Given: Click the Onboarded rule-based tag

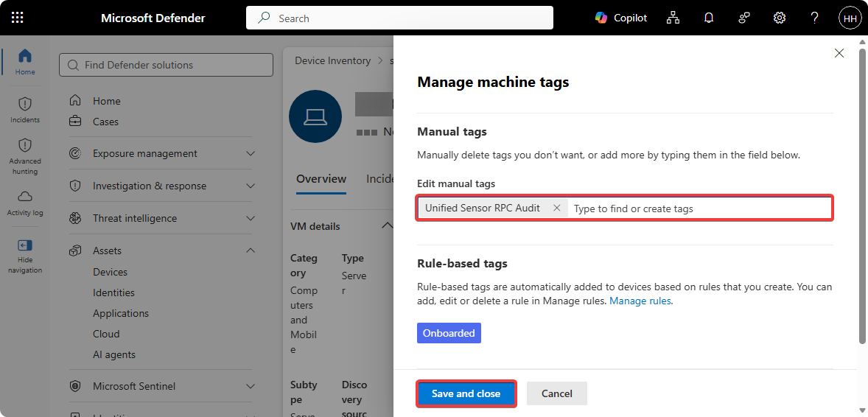Looking at the screenshot, I should point(449,333).
